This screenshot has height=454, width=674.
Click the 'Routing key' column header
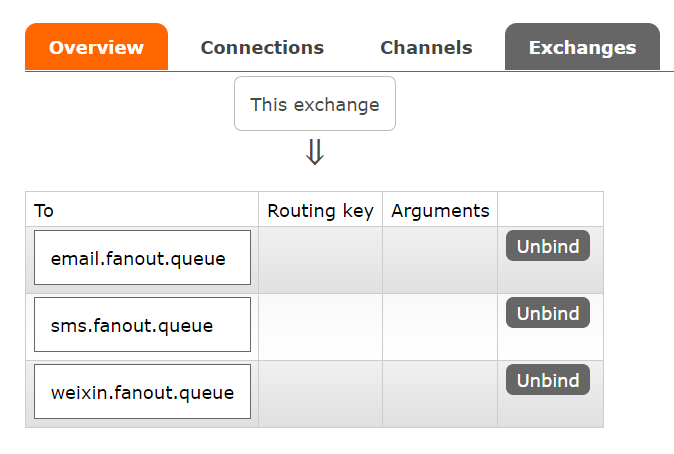pos(320,210)
